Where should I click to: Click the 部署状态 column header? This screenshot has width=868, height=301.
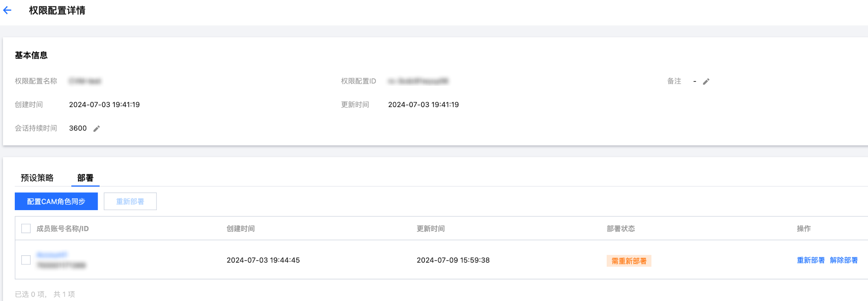[621, 229]
